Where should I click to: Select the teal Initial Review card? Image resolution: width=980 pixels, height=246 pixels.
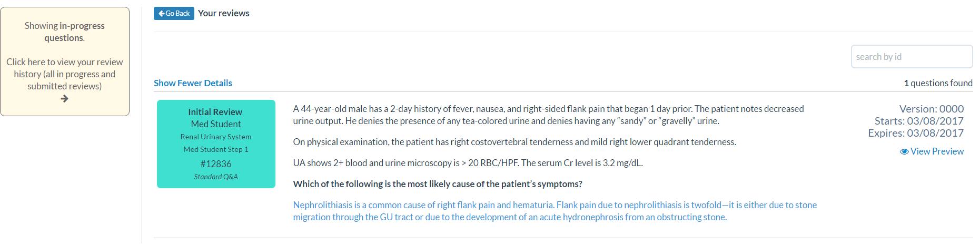[216, 144]
